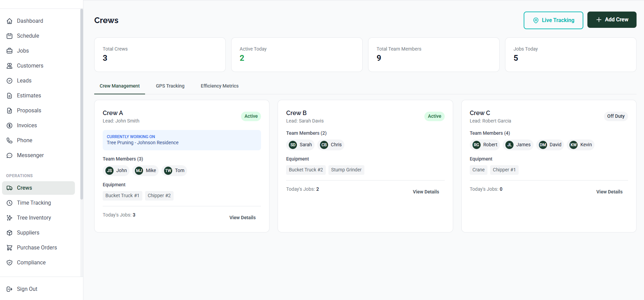The width and height of the screenshot is (644, 300).
Task: Click the Tree Inventory icon
Action: 9,218
